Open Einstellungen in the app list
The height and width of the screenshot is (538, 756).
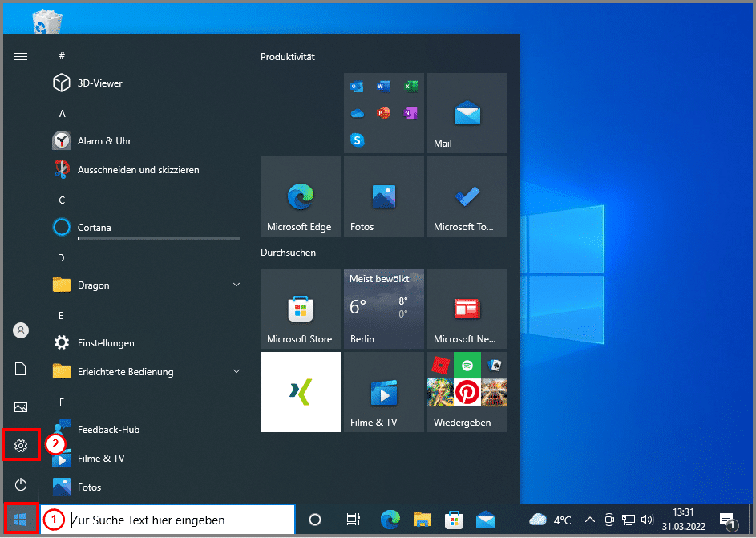pos(105,343)
